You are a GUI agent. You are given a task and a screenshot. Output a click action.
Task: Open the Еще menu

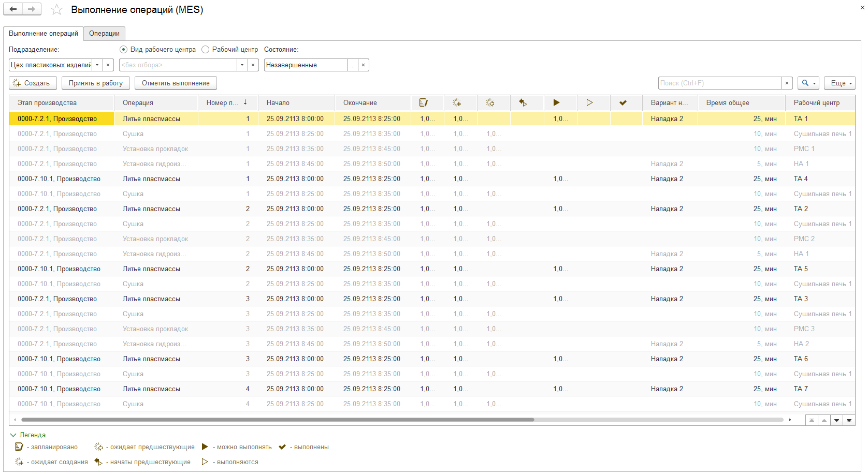pos(839,83)
